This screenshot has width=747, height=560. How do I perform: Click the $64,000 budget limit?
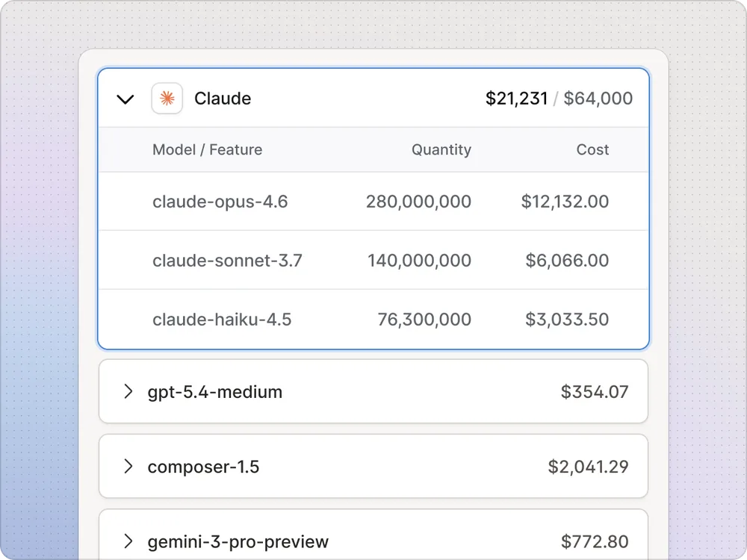coord(598,99)
